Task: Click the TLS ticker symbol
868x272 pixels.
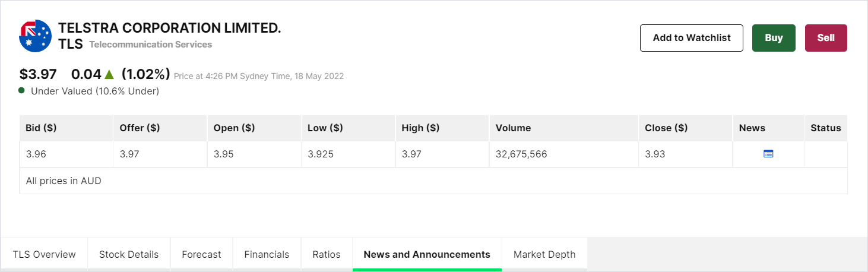Action: [70, 44]
